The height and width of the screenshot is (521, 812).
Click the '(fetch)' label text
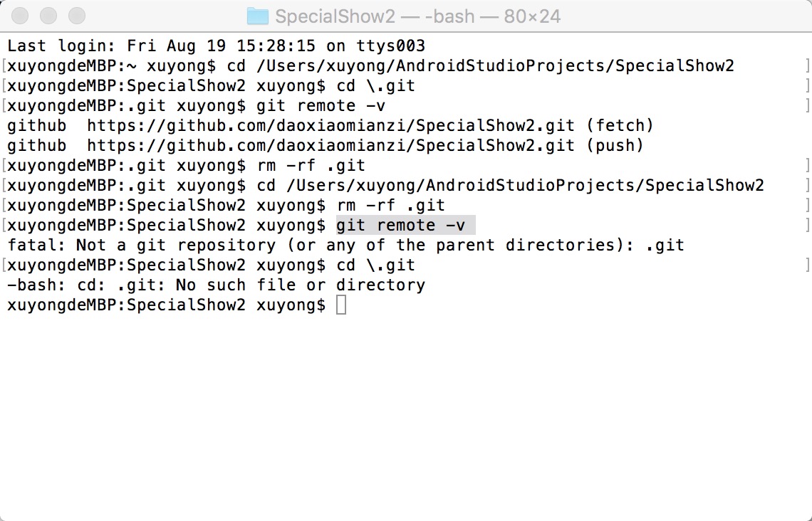point(620,126)
